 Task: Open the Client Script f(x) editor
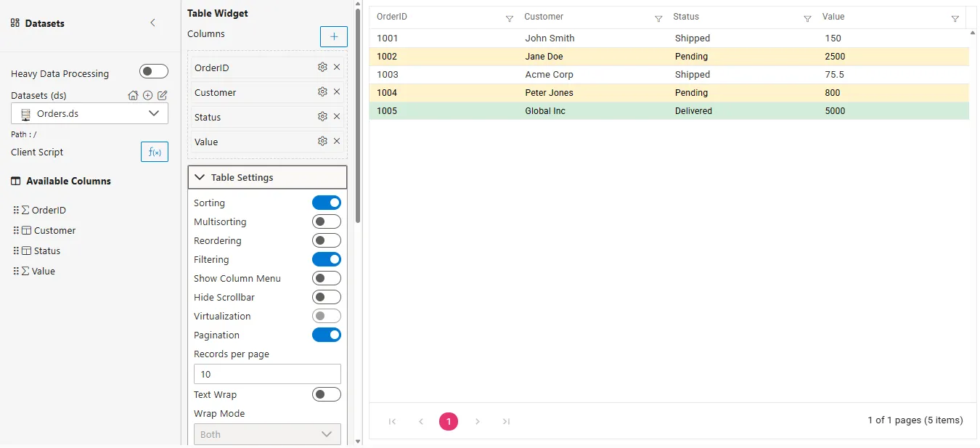click(154, 152)
